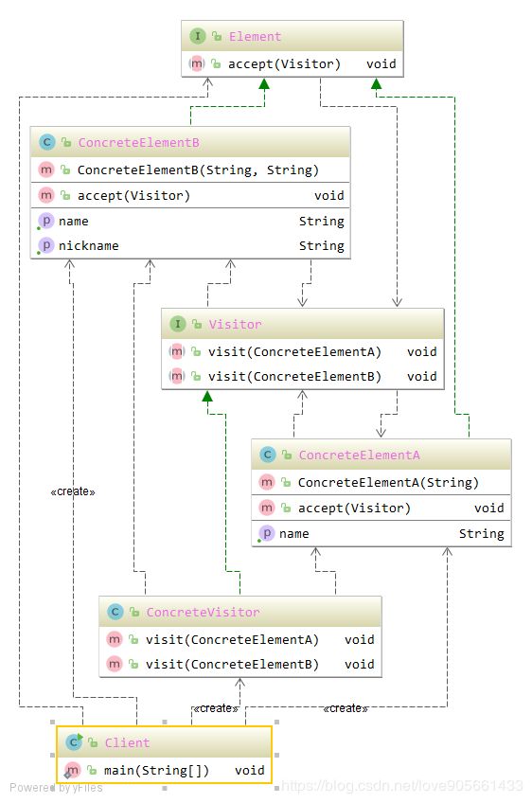This screenshot has height=803, width=532.
Task: Click the runnable class icon beside Client
Action: (x=74, y=742)
